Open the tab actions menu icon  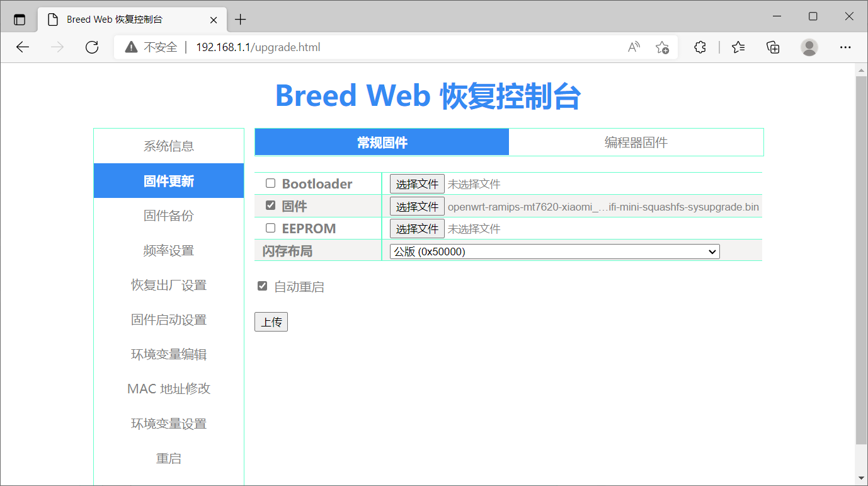[20, 20]
